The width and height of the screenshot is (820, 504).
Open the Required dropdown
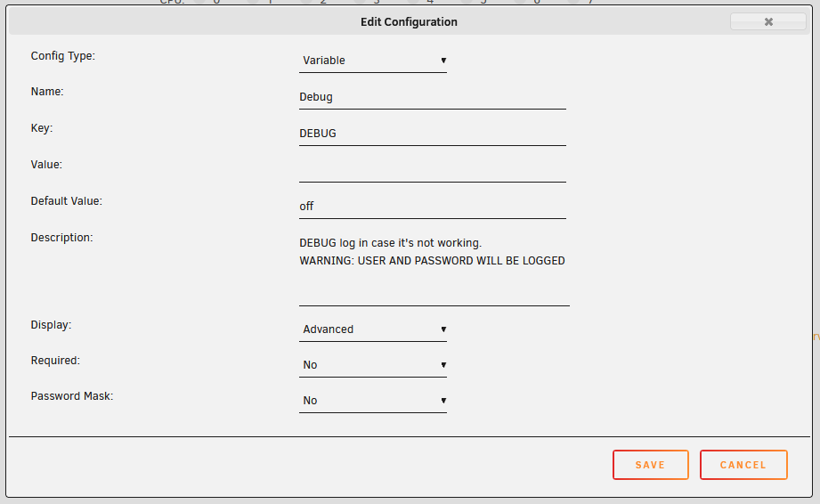pyautogui.click(x=373, y=365)
